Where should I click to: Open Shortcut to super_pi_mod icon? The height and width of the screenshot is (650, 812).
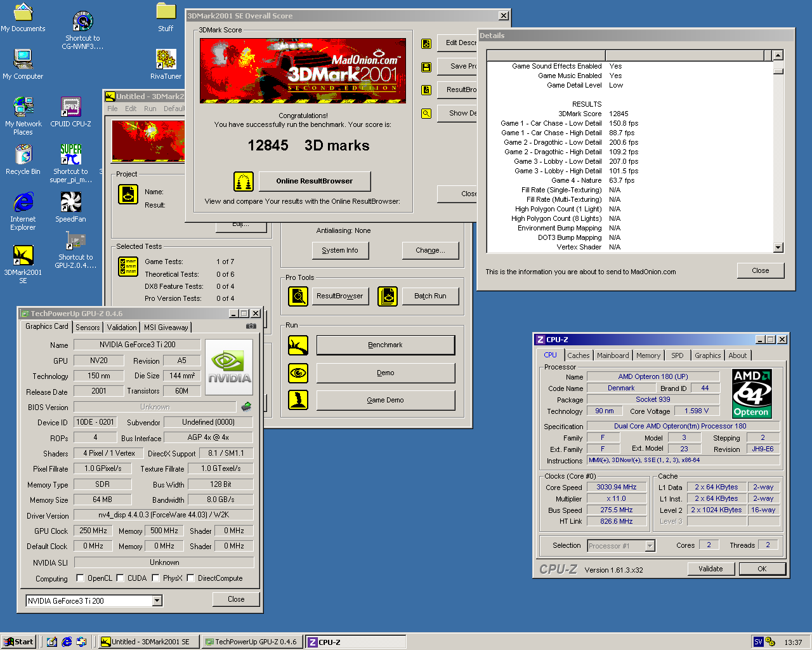click(x=70, y=164)
